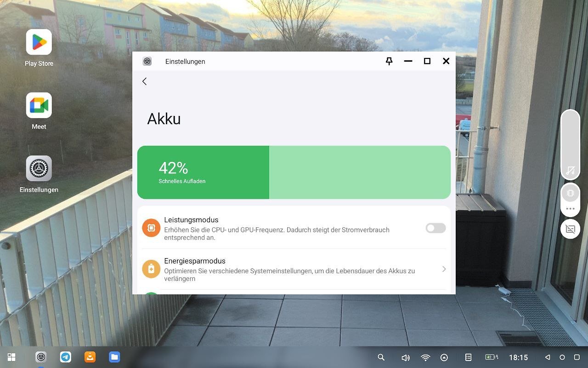
Task: Open VLC player from the taskbar
Action: (x=90, y=357)
